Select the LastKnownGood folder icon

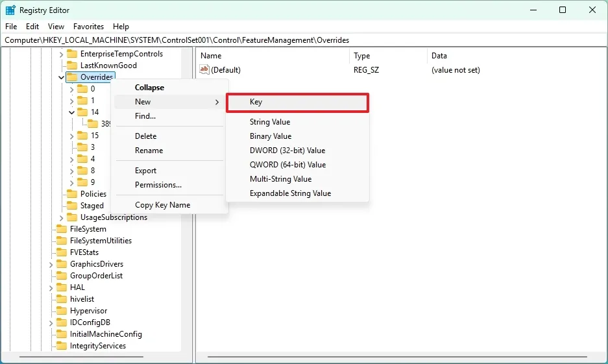pos(72,66)
